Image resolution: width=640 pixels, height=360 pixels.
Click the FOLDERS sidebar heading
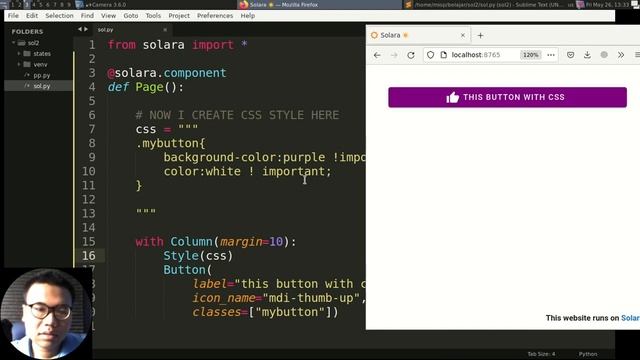(27, 31)
